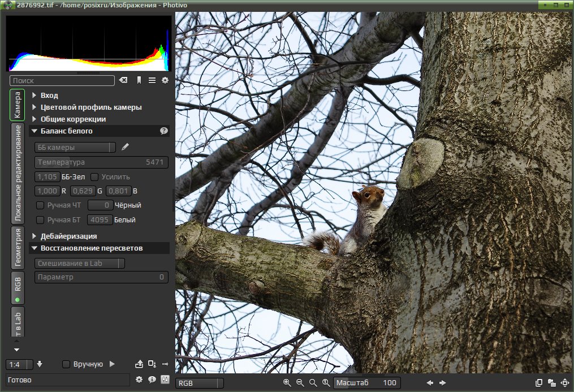574x392 pixels.
Task: Open the ББ камеры white balance dropdown
Action: [x=75, y=147]
